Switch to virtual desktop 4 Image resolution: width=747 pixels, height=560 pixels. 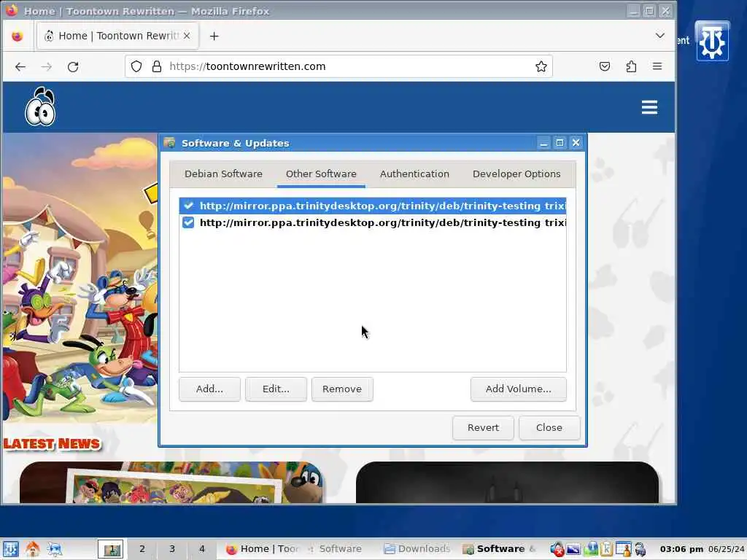click(202, 549)
